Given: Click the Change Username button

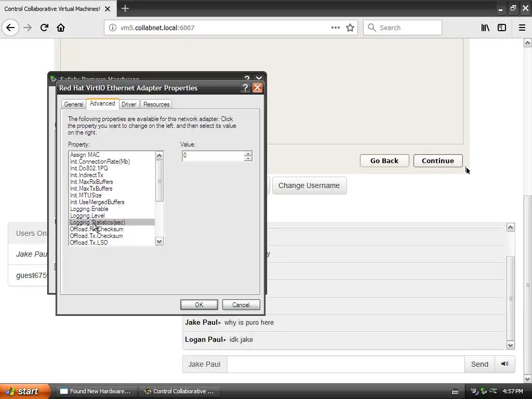Looking at the screenshot, I should point(309,185).
